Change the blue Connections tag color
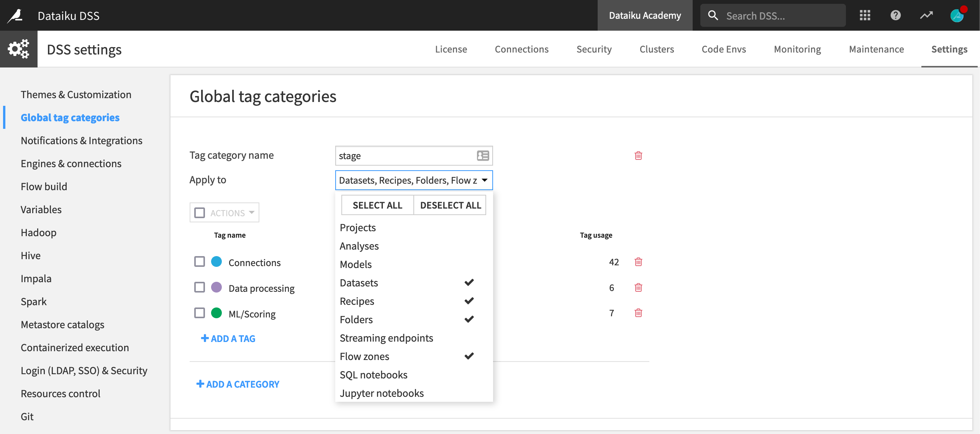This screenshot has height=434, width=980. coord(216,261)
